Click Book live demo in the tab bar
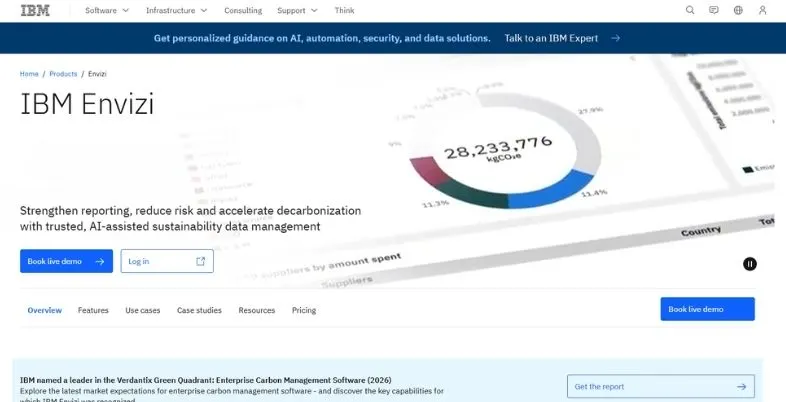 click(x=707, y=309)
